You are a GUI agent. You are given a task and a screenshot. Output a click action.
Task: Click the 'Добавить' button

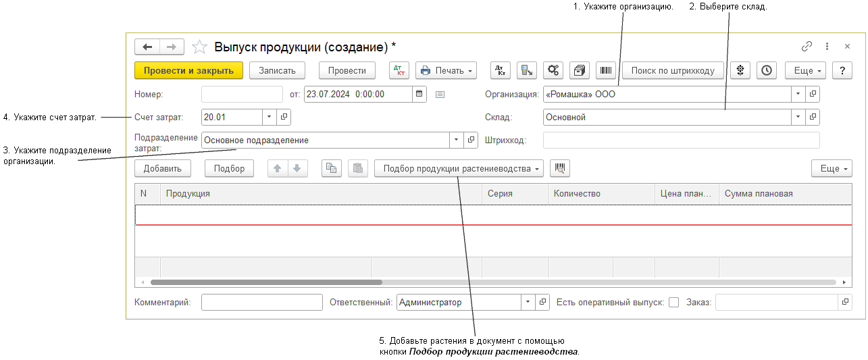162,168
